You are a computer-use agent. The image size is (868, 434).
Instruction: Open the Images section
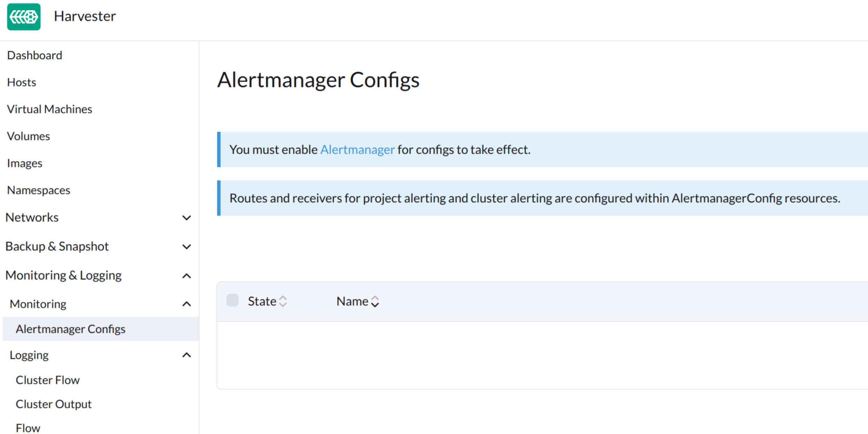click(x=25, y=163)
